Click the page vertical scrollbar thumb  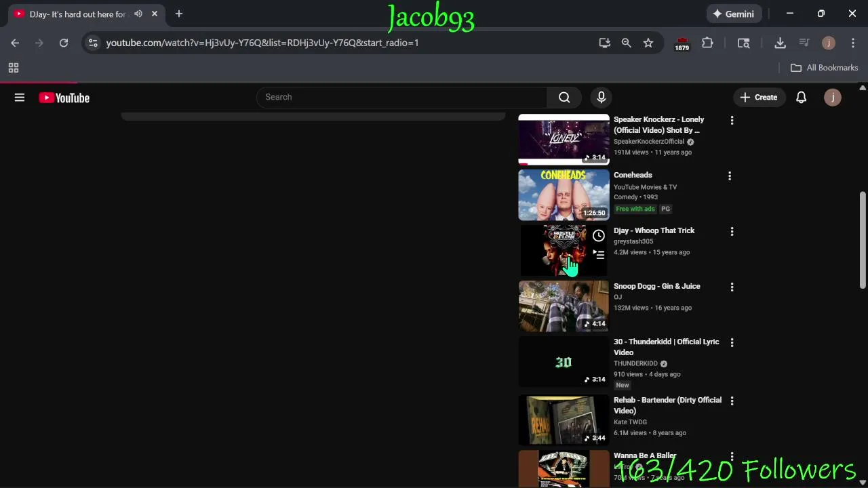click(x=863, y=240)
